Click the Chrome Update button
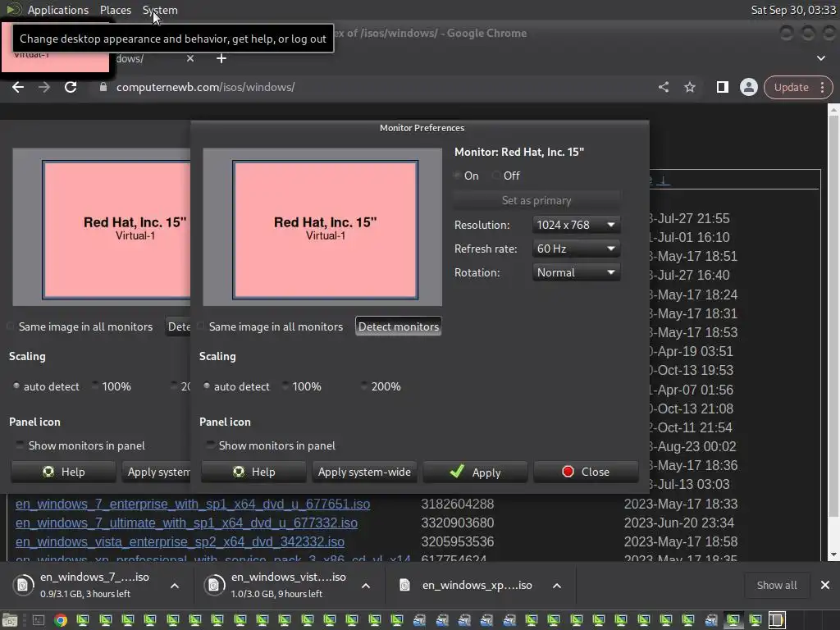 [x=791, y=87]
